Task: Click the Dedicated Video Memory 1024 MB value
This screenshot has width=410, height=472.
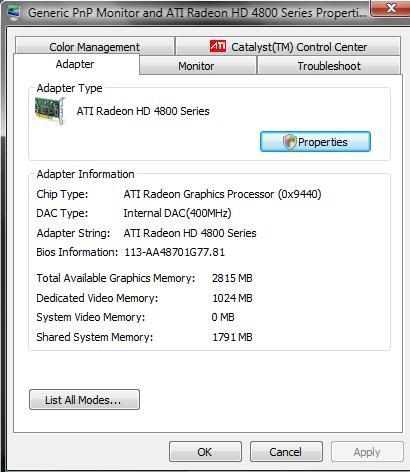Action: [232, 298]
